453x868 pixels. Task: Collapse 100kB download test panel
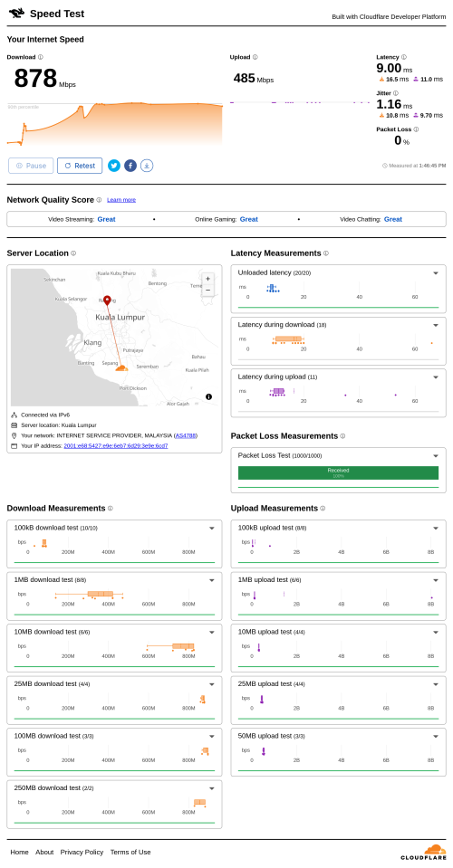211,528
